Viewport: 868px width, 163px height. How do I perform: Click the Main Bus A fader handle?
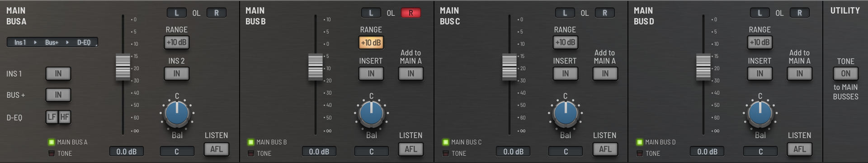point(123,67)
